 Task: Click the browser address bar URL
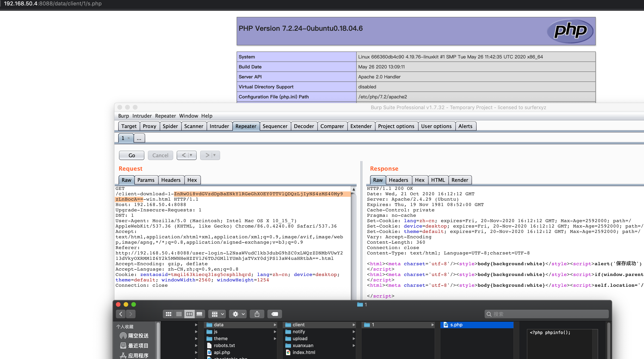tap(53, 3)
